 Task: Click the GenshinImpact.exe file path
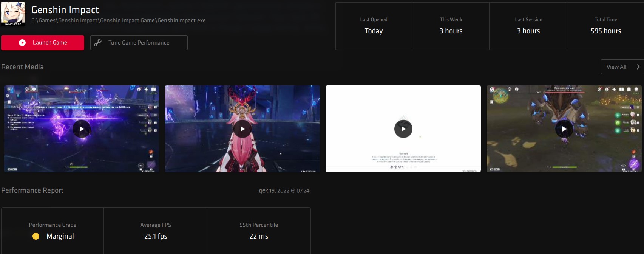(x=119, y=20)
